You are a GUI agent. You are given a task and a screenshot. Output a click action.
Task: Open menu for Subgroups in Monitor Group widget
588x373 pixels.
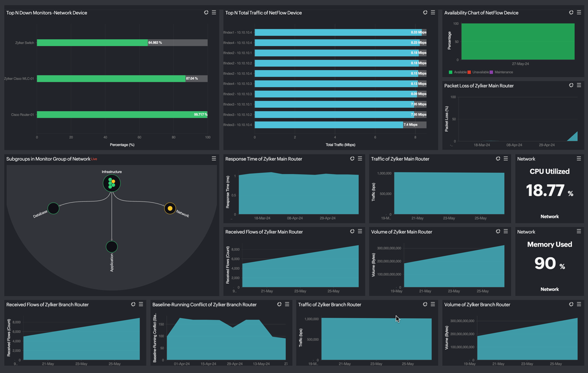pos(214,159)
